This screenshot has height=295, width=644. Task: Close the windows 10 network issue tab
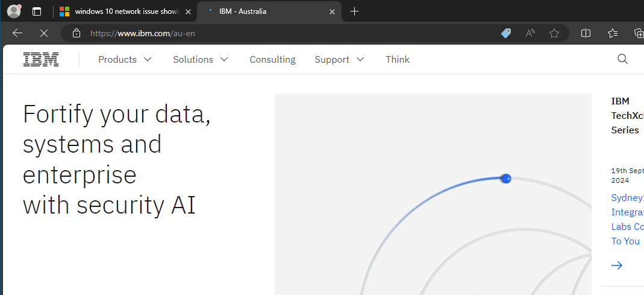[x=188, y=12]
